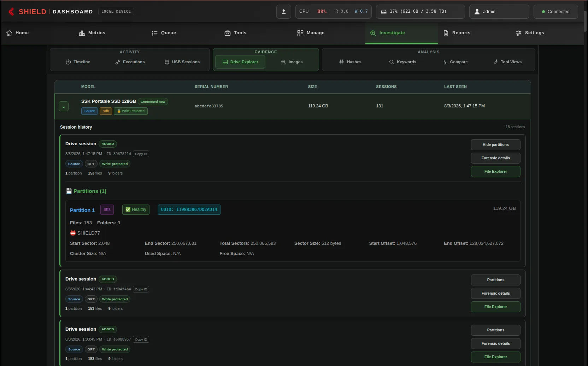Click the USB Sessions plug icon
The height and width of the screenshot is (366, 588).
tap(167, 62)
